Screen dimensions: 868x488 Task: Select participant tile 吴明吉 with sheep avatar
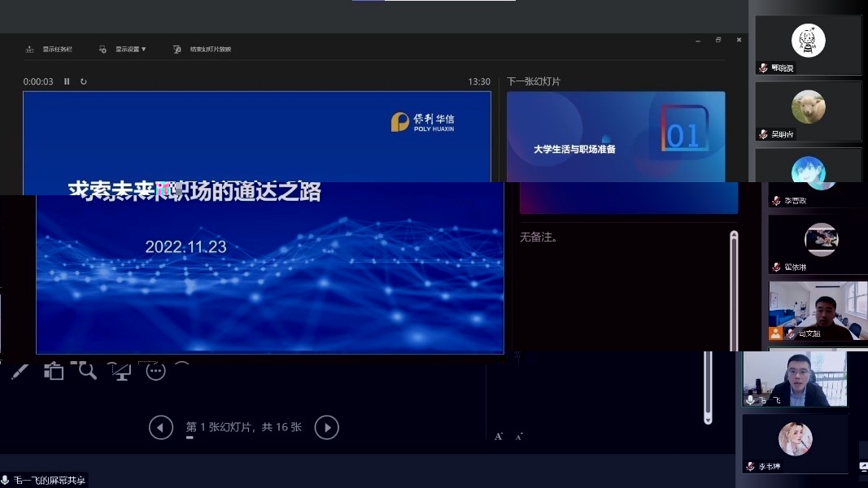[809, 111]
